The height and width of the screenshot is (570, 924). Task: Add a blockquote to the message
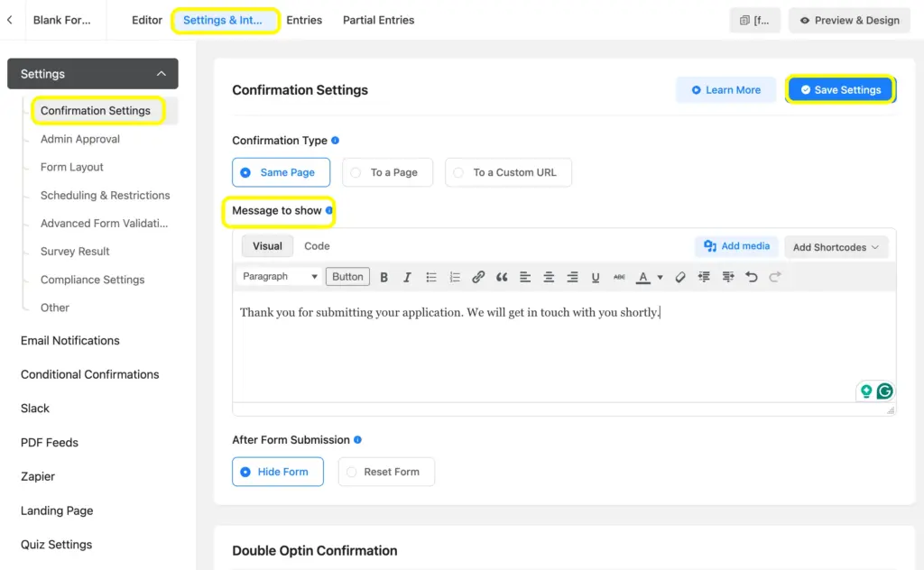point(502,277)
